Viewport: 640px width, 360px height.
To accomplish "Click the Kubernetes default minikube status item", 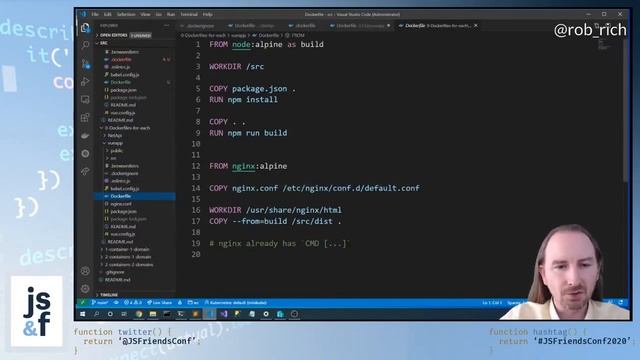I will [x=236, y=302].
